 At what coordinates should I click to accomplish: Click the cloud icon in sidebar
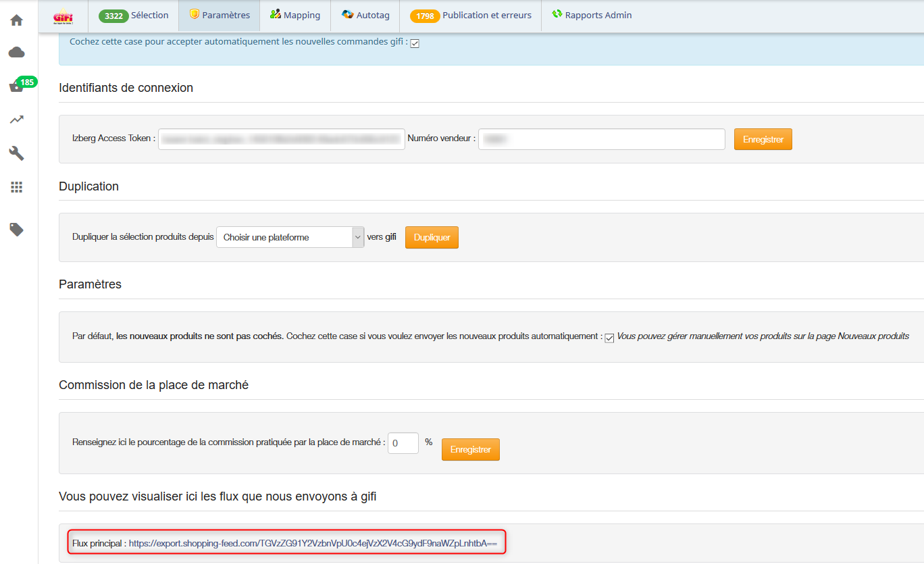click(x=16, y=53)
